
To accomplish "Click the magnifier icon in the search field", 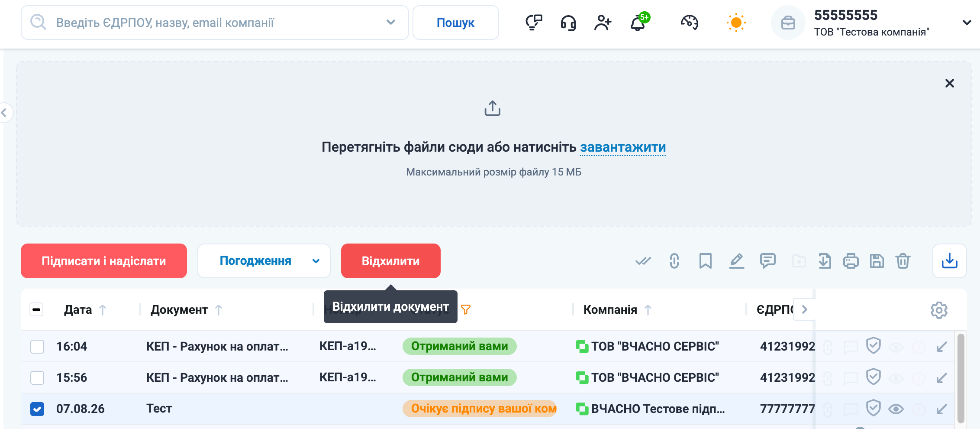I will [x=38, y=22].
